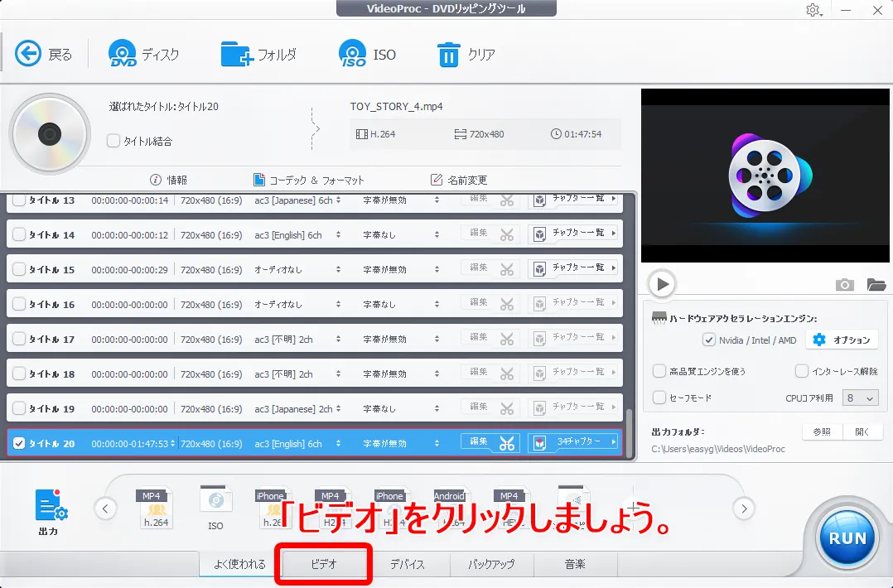Select タイトル 18 row
This screenshot has width=893, height=588.
pyautogui.click(x=315, y=374)
